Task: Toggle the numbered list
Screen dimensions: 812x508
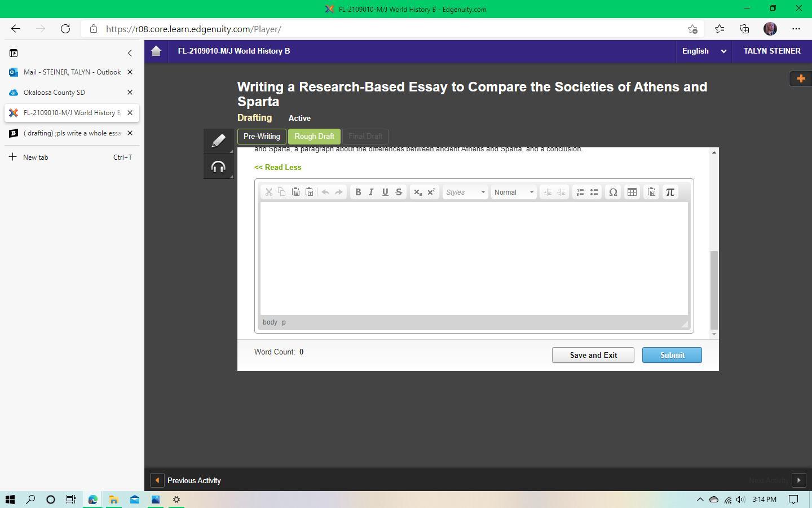Action: click(x=580, y=192)
